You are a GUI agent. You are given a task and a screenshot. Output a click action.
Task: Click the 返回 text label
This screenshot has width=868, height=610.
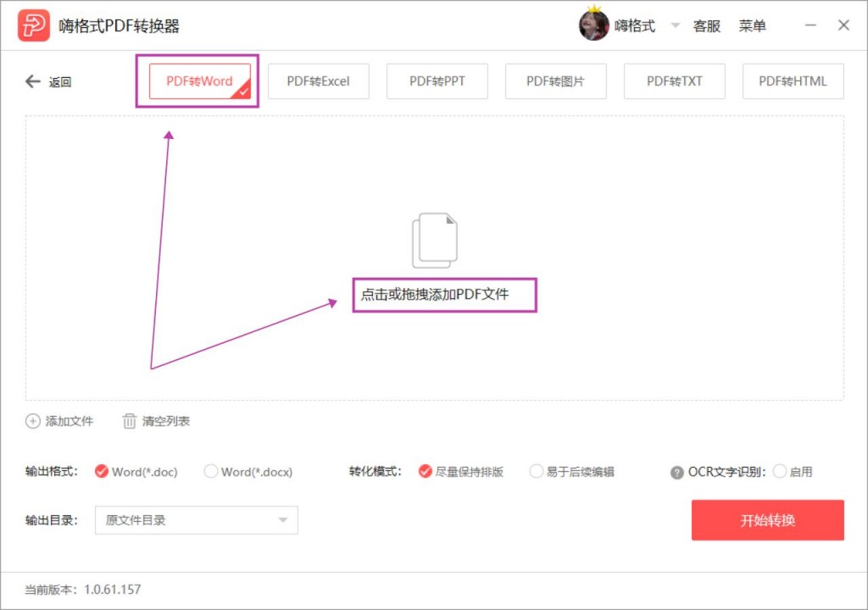coord(60,82)
